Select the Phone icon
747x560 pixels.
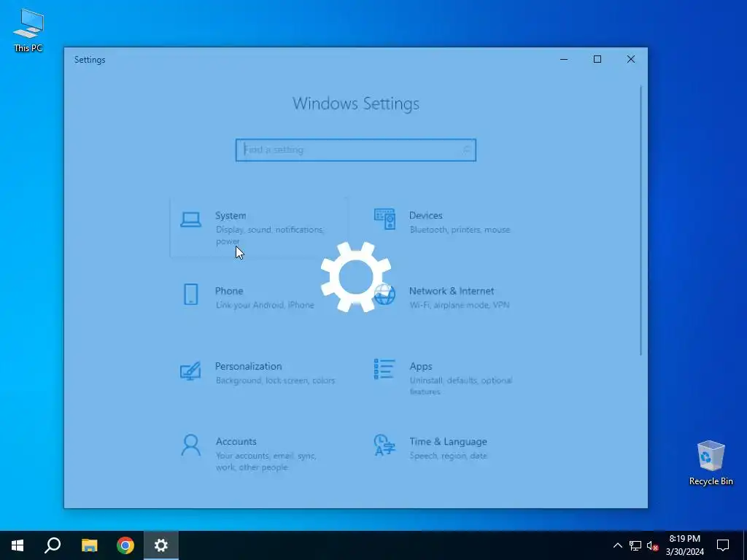pyautogui.click(x=190, y=295)
